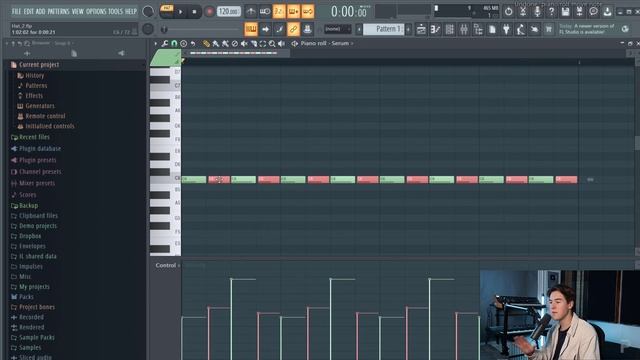The width and height of the screenshot is (640, 360).
Task: Select the Paint brush tool in the piano roll
Action: (x=216, y=44)
